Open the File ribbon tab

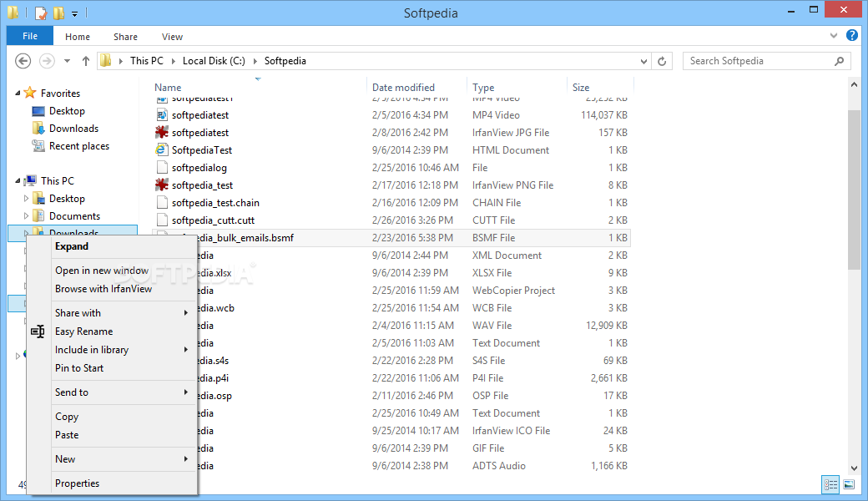30,36
